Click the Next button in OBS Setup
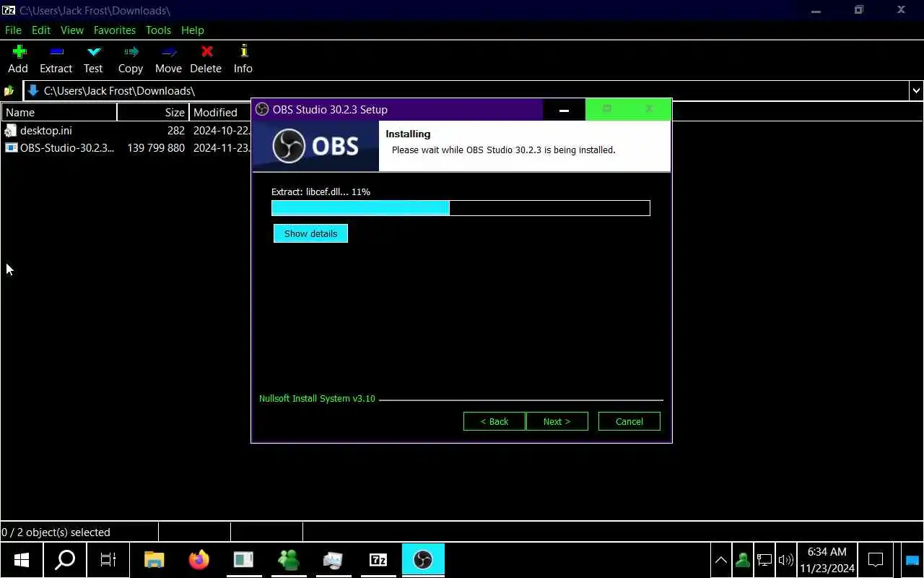Image resolution: width=924 pixels, height=578 pixels. pyautogui.click(x=557, y=421)
